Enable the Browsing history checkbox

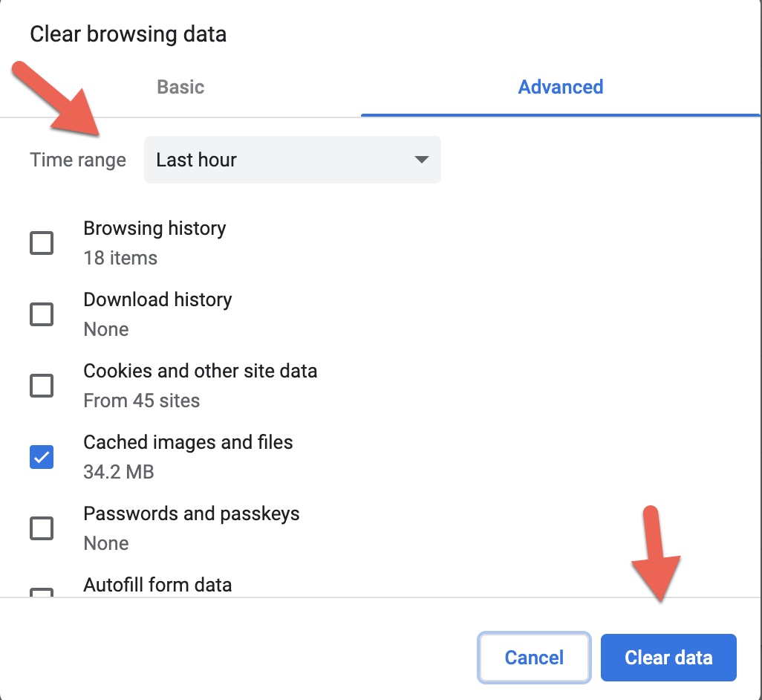point(42,242)
